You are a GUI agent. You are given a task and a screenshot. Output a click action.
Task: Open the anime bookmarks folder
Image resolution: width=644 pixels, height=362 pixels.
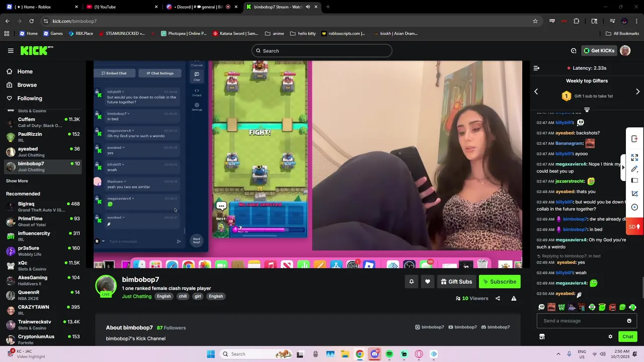click(x=274, y=34)
